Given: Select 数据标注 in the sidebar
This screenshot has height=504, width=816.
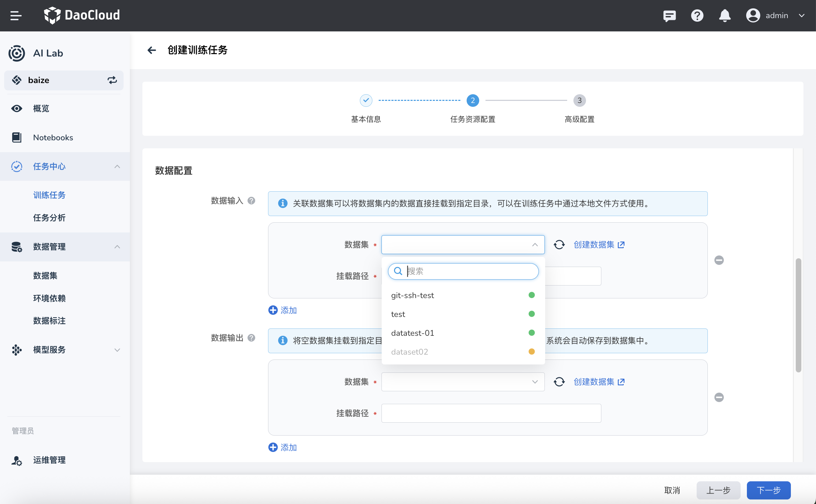Looking at the screenshot, I should pyautogui.click(x=49, y=321).
